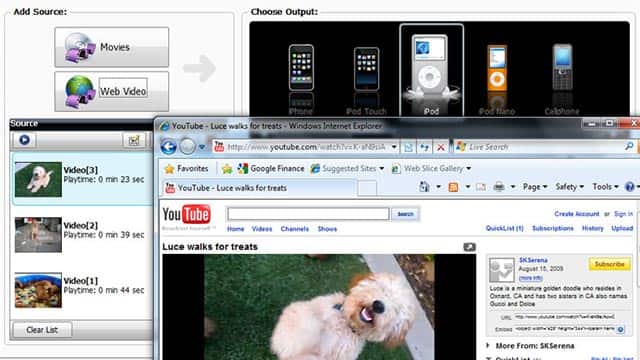Open the Print options dropdown arrow
The height and width of the screenshot is (360, 640).
click(513, 187)
